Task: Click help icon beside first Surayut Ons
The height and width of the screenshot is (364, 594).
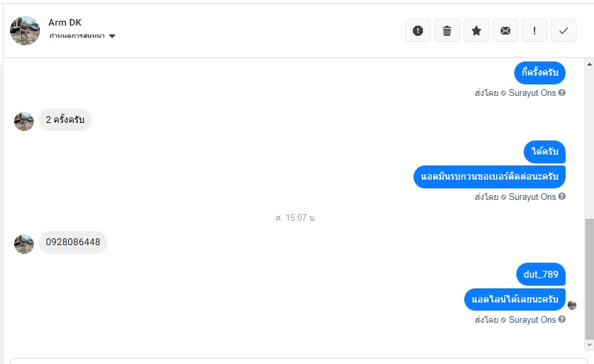Action: (562, 93)
